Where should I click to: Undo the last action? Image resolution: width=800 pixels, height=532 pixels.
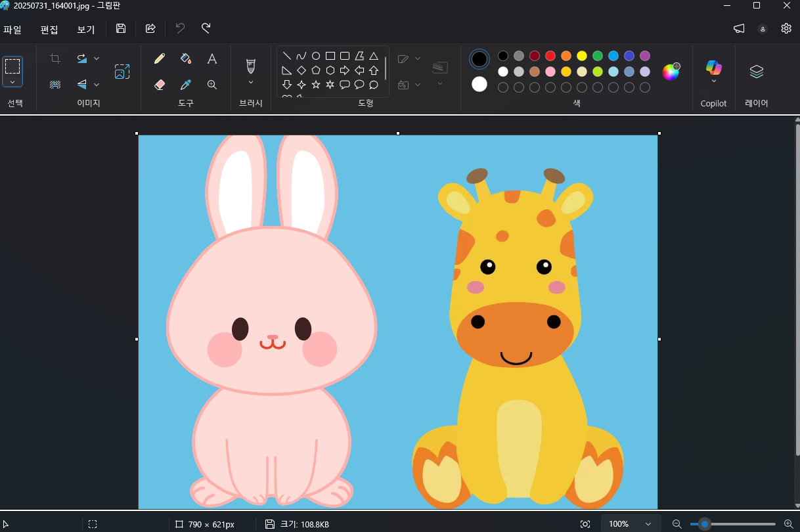(x=180, y=28)
